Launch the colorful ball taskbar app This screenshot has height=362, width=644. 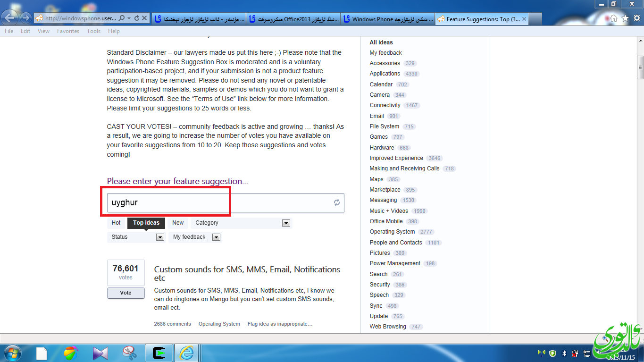(x=71, y=353)
